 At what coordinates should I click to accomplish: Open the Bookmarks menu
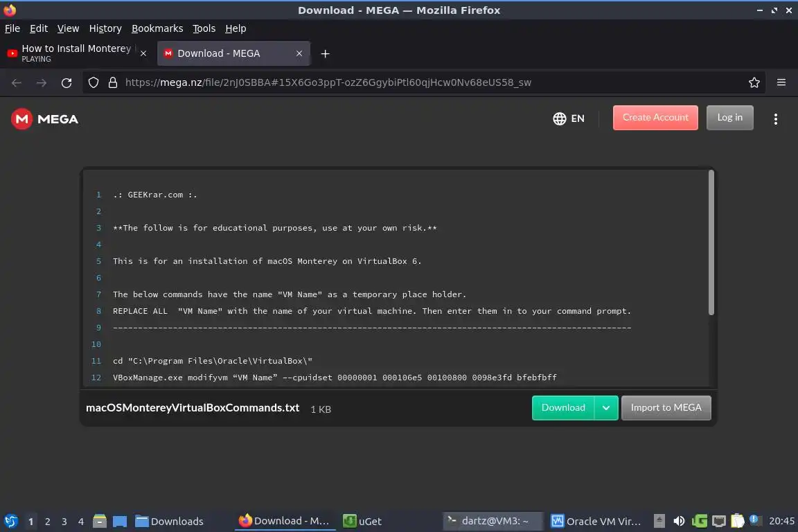pyautogui.click(x=157, y=28)
